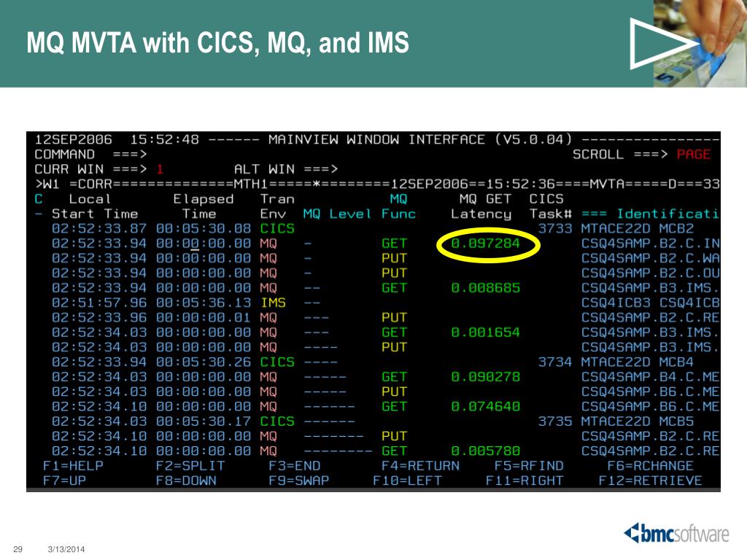Select F12=RETRIEVE function key
The image size is (747, 560).
click(650, 481)
